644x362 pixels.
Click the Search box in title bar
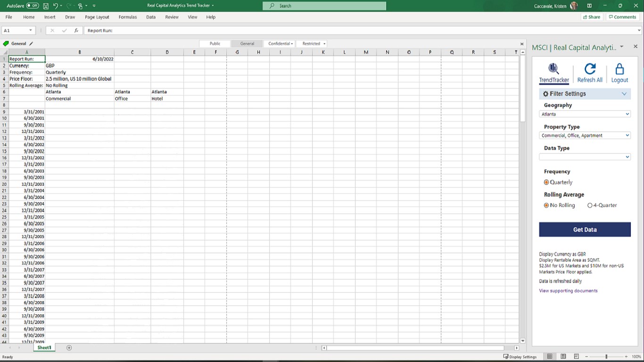[x=324, y=6]
